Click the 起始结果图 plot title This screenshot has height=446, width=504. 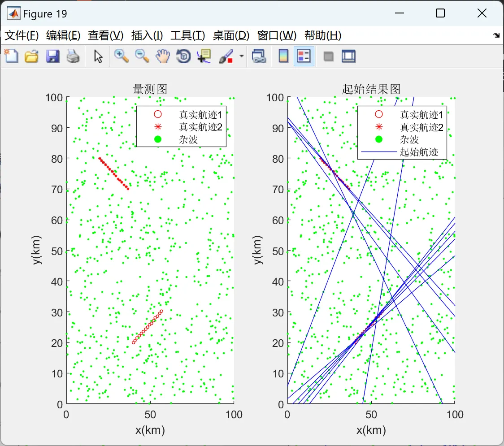[371, 89]
